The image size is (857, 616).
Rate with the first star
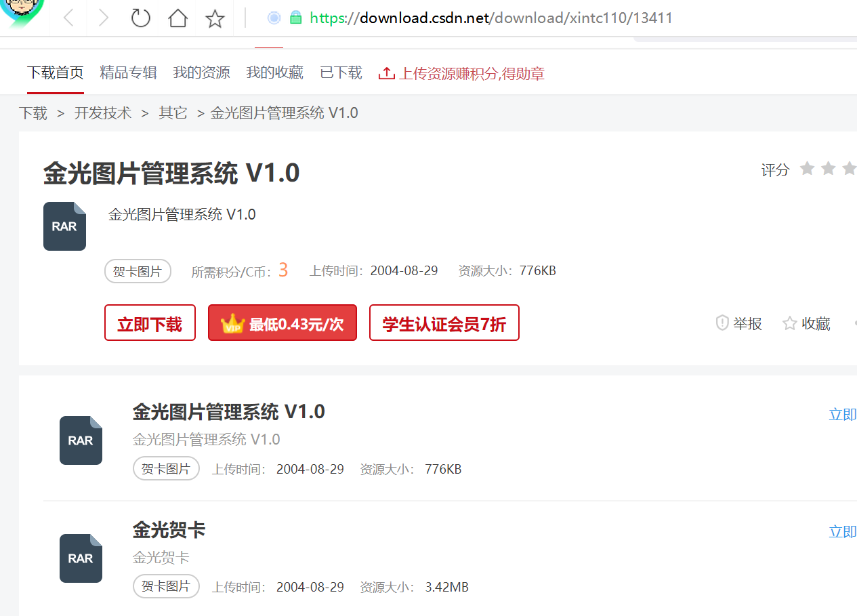coord(807,169)
